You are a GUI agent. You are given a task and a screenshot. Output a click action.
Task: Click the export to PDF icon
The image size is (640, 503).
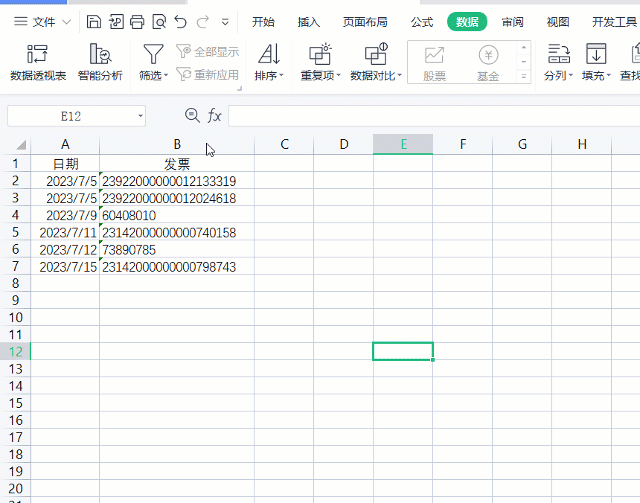116,22
